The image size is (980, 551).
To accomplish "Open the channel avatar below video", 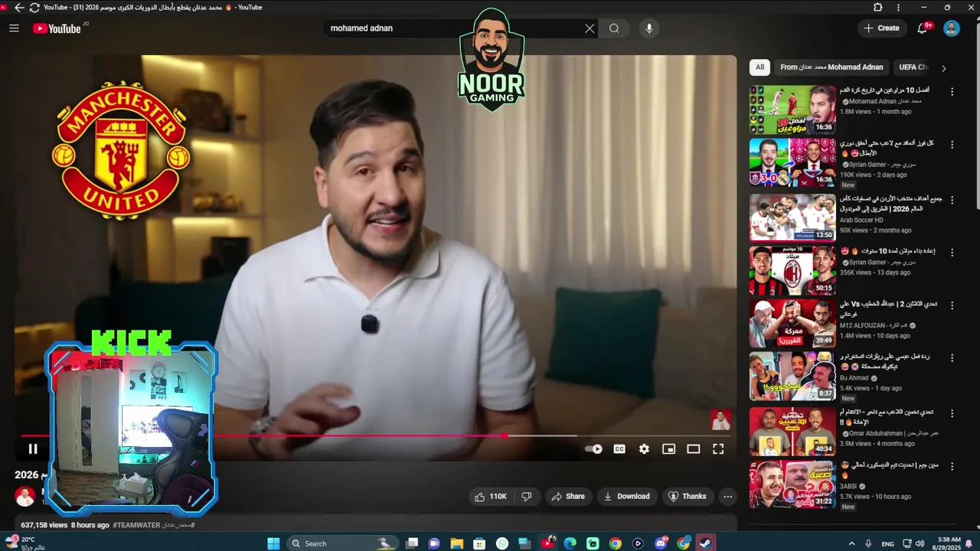I will tap(25, 496).
